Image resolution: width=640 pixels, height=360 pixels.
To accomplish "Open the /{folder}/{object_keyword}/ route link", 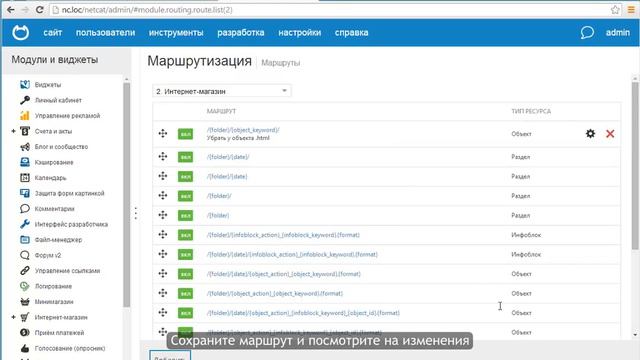I will pos(243,130).
